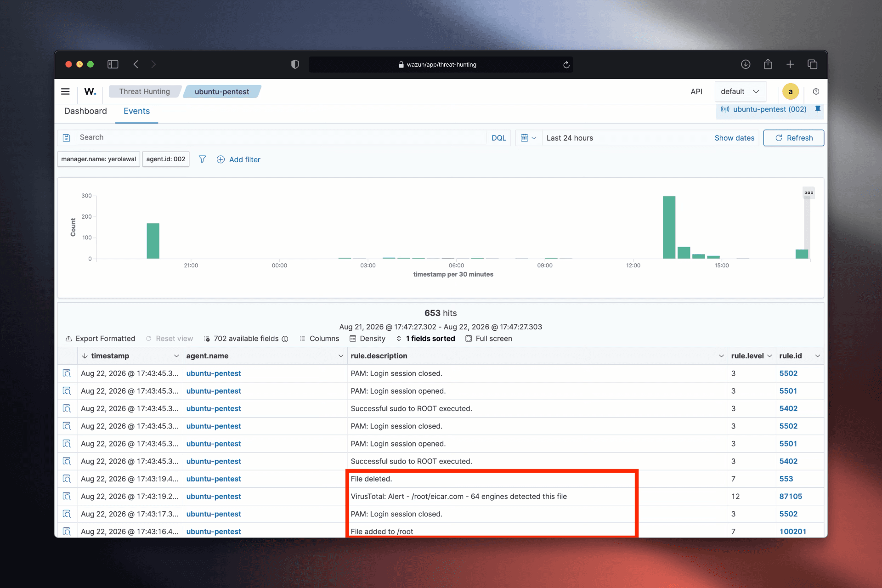882x588 pixels.
Task: Open 1 fields sorted settings
Action: click(425, 339)
